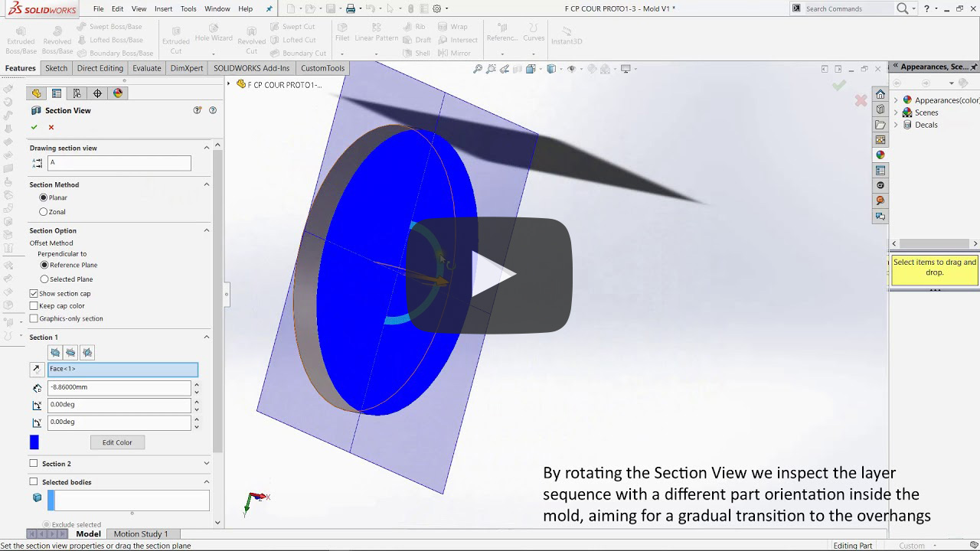Open View Palette icon in task pane

coord(880,140)
